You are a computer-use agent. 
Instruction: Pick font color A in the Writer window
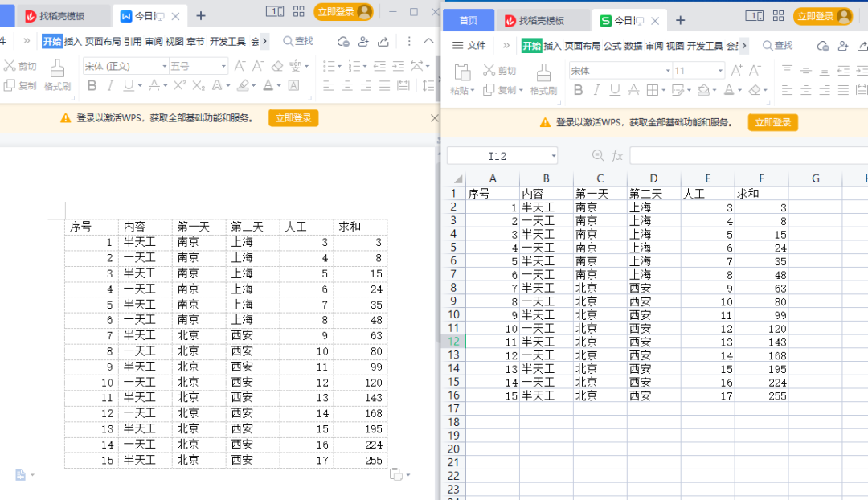[268, 86]
